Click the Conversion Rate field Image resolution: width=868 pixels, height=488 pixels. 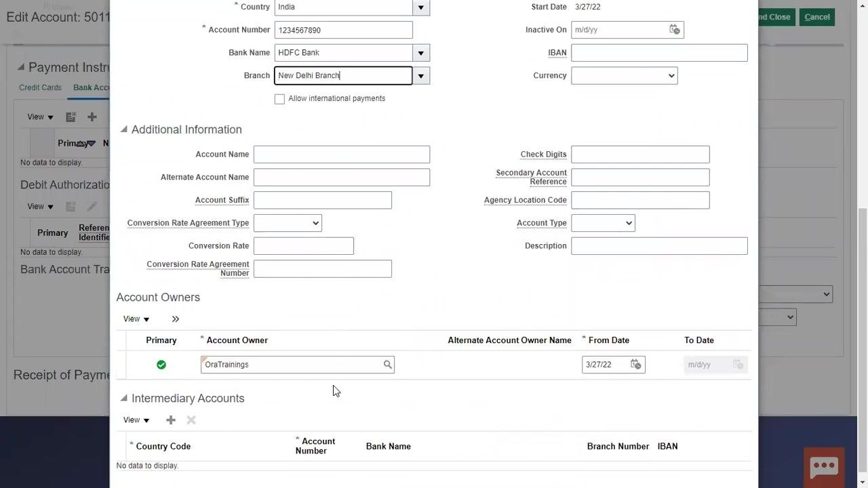(304, 246)
